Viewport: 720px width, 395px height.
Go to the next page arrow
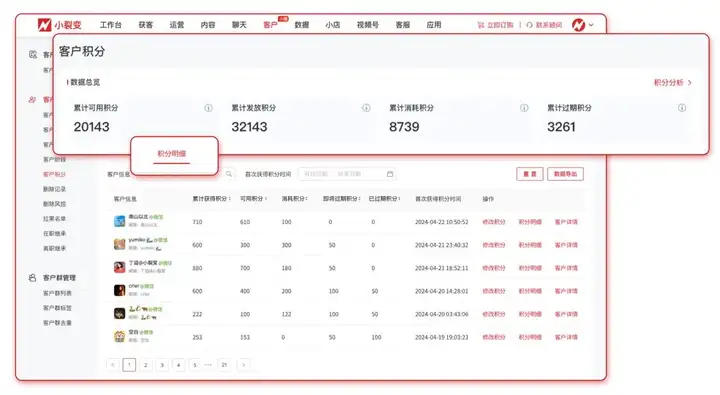243,365
